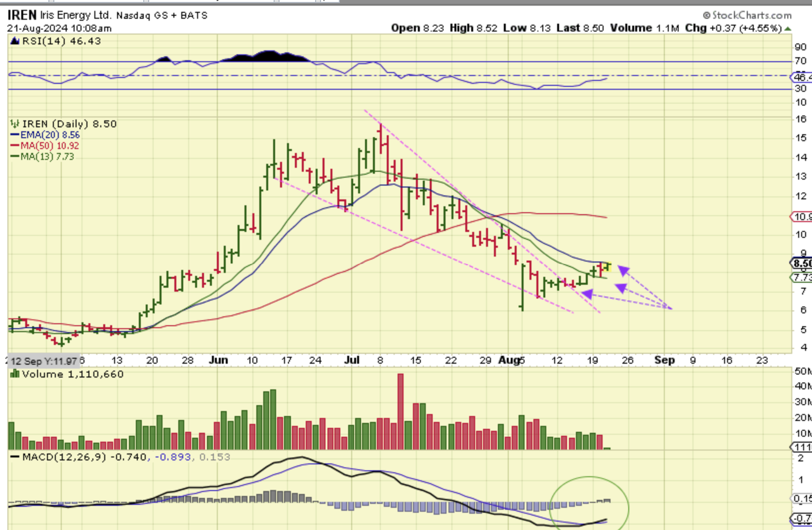
Task: Click the 29 date label before Aug
Action: [x=486, y=360]
